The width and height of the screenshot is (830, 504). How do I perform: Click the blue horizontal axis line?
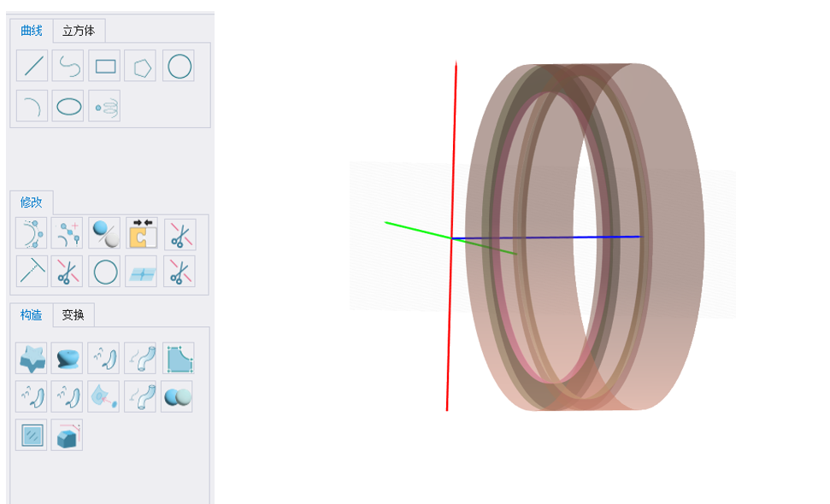click(547, 237)
